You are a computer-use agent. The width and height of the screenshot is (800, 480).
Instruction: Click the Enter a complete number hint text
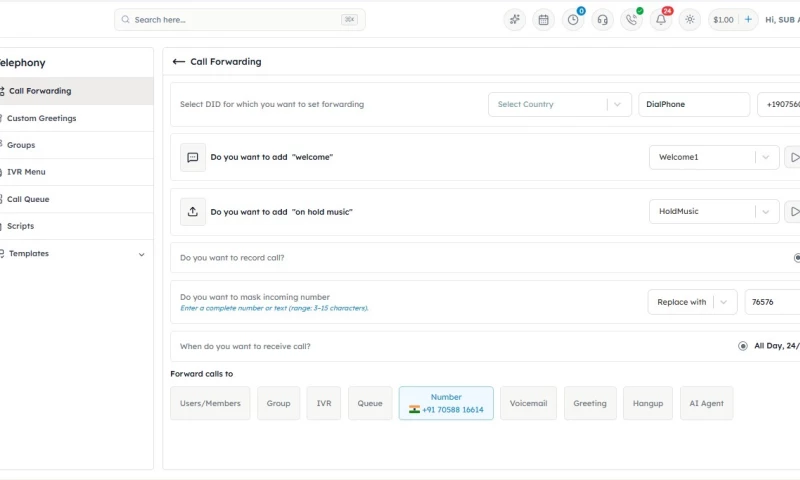pyautogui.click(x=274, y=308)
